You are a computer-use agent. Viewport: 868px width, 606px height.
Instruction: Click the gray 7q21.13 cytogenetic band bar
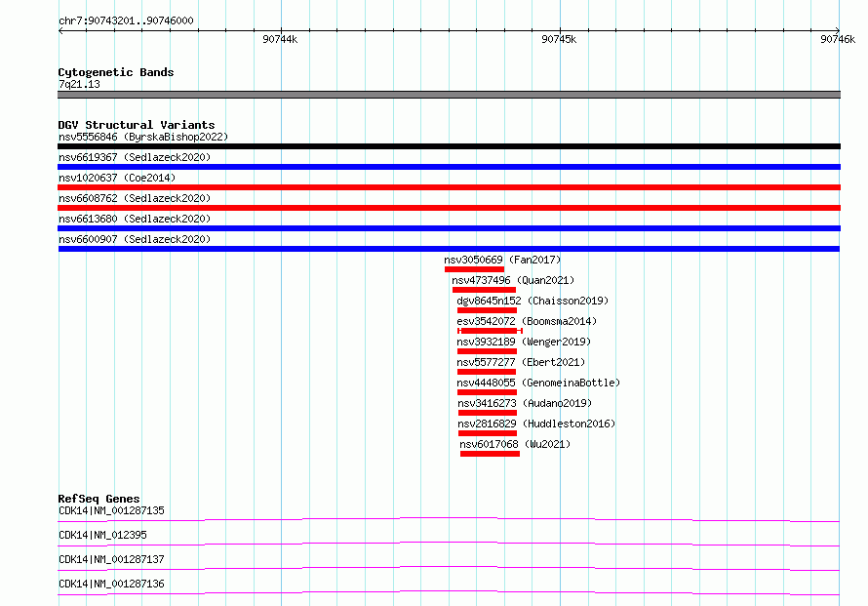click(x=449, y=95)
